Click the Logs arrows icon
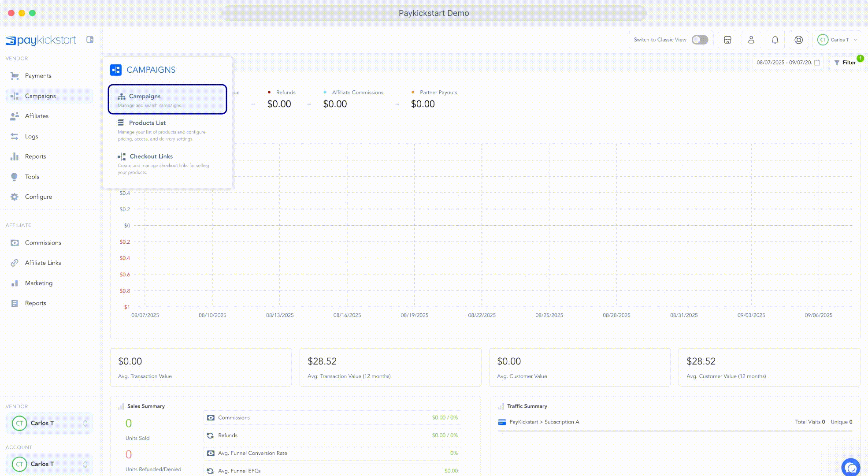This screenshot has height=476, width=868. pos(15,136)
